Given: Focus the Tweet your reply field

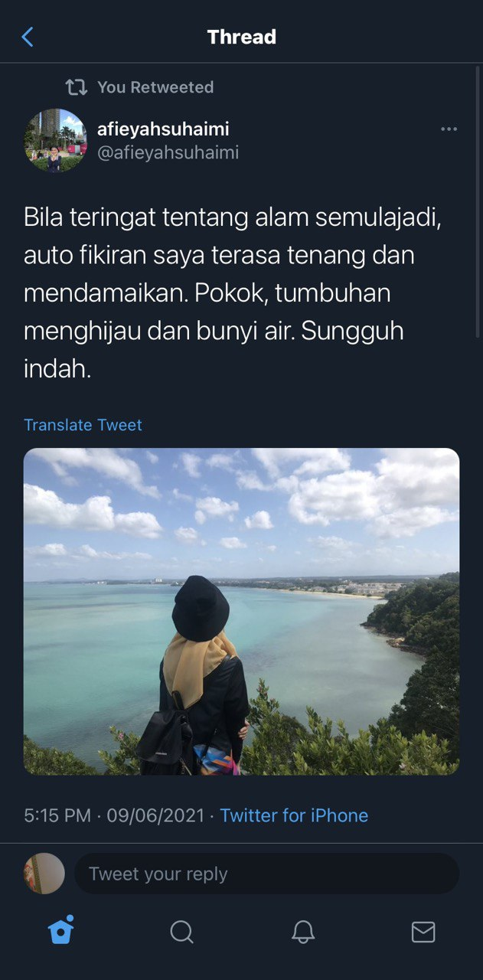Looking at the screenshot, I should click(x=266, y=874).
